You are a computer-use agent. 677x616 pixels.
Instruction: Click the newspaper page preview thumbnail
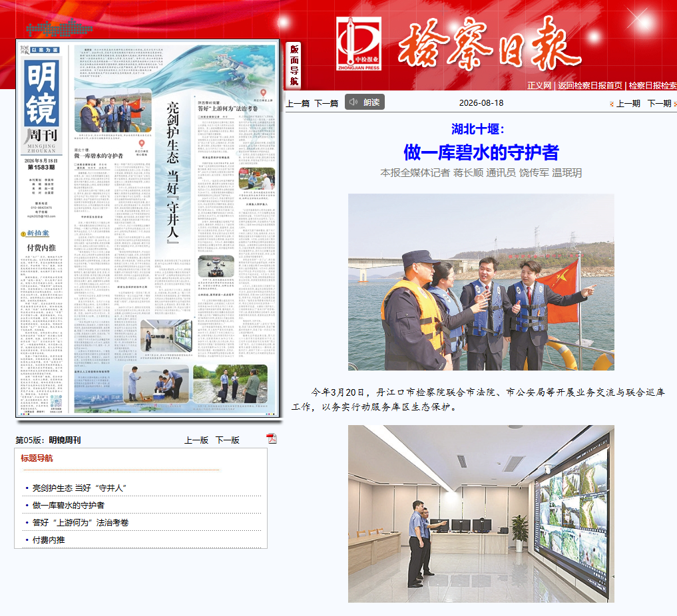click(147, 228)
